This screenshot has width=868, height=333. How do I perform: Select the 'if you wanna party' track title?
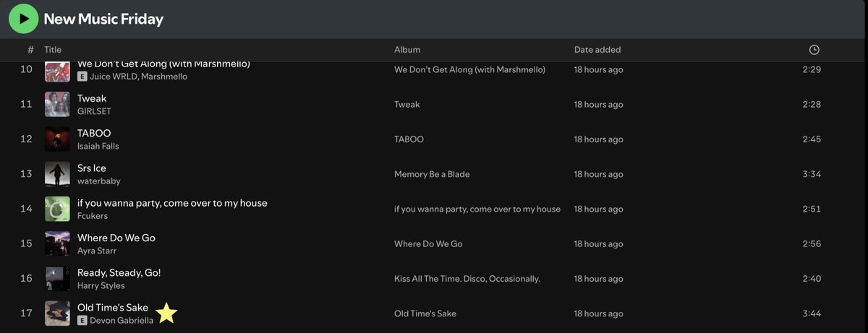(172, 203)
